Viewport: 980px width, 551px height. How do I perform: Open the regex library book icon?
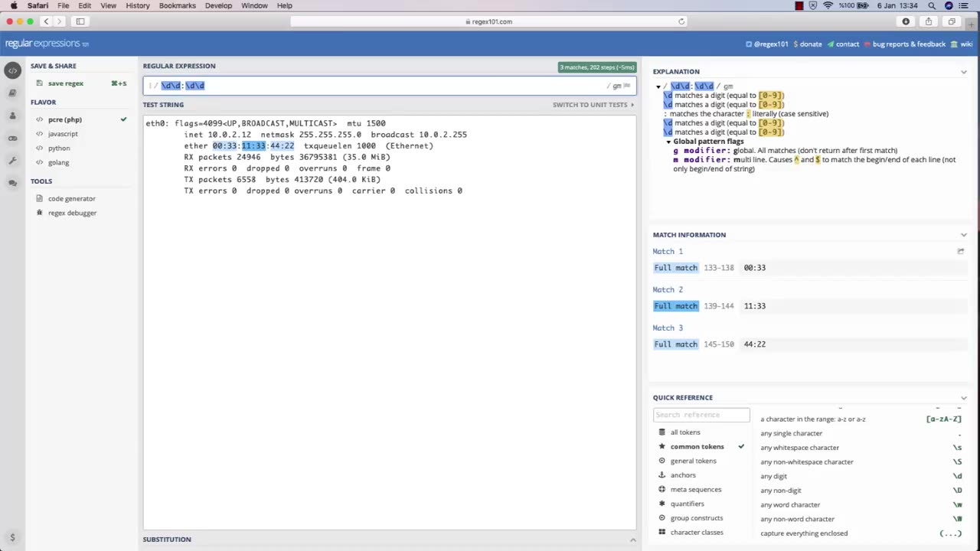tap(12, 93)
